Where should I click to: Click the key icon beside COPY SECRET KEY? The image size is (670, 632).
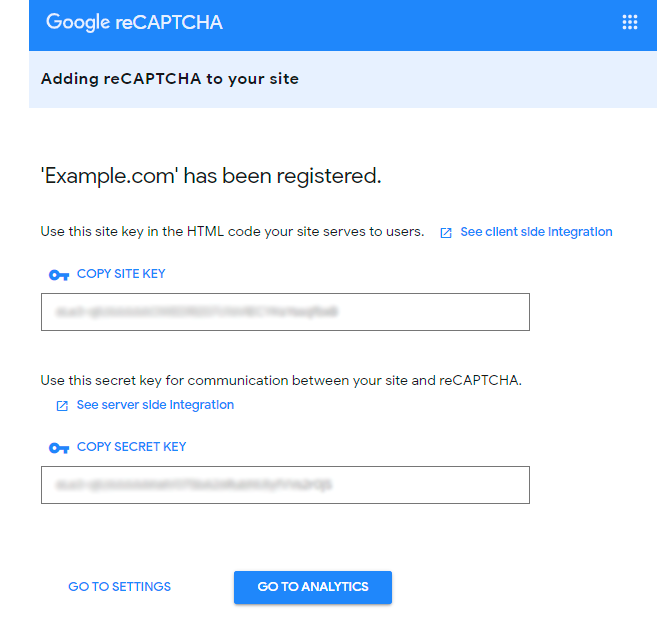pyautogui.click(x=59, y=448)
